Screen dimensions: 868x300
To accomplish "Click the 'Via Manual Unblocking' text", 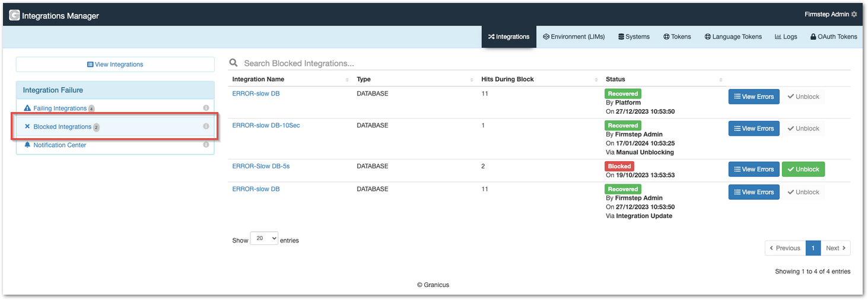I will point(640,152).
